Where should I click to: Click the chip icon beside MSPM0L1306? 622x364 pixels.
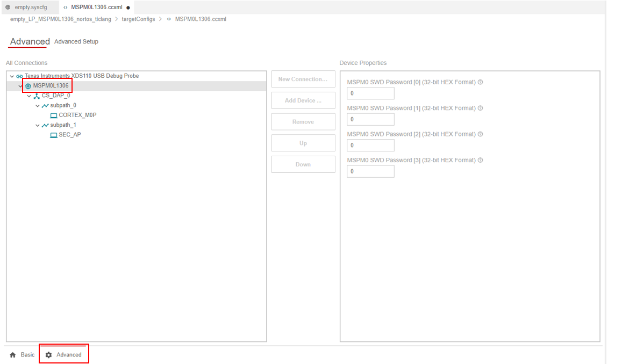point(28,86)
